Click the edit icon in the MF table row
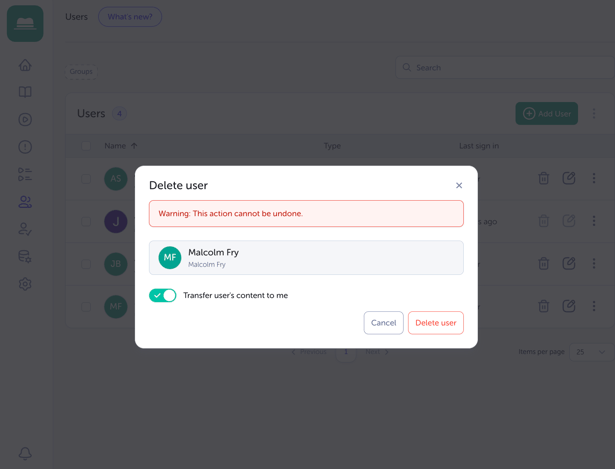The width and height of the screenshot is (615, 469). pos(569,306)
